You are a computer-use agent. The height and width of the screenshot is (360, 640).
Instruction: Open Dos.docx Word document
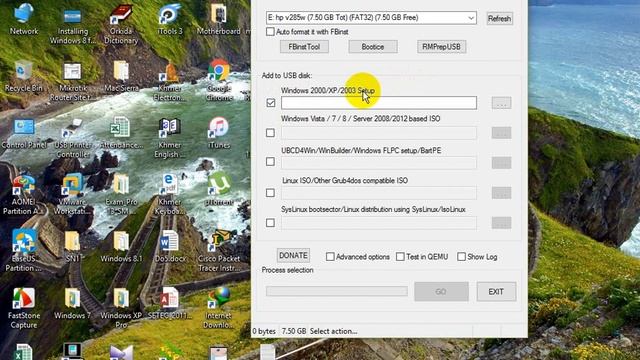point(170,247)
